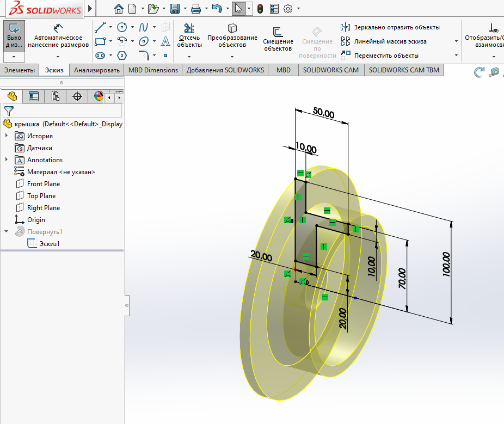Select the Circle sketch tool
Image resolution: width=504 pixels, height=424 pixels.
point(122,27)
